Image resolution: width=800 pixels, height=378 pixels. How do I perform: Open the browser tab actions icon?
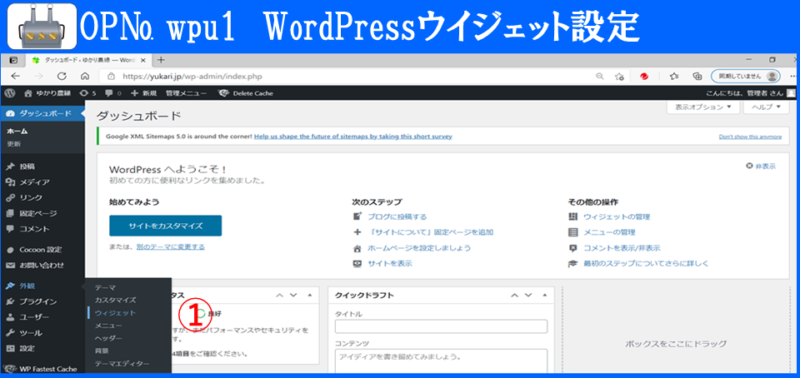(x=14, y=60)
